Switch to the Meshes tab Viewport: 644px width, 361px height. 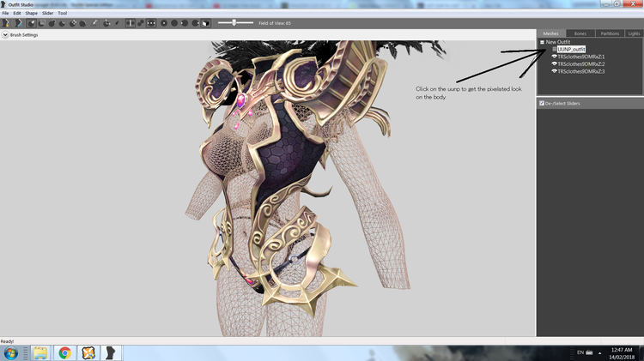550,33
